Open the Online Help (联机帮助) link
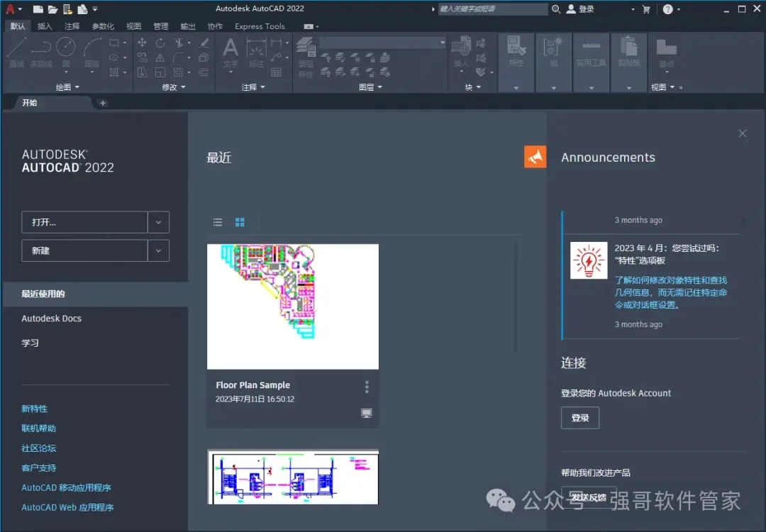Screen dimensions: 766x532 coord(38,428)
